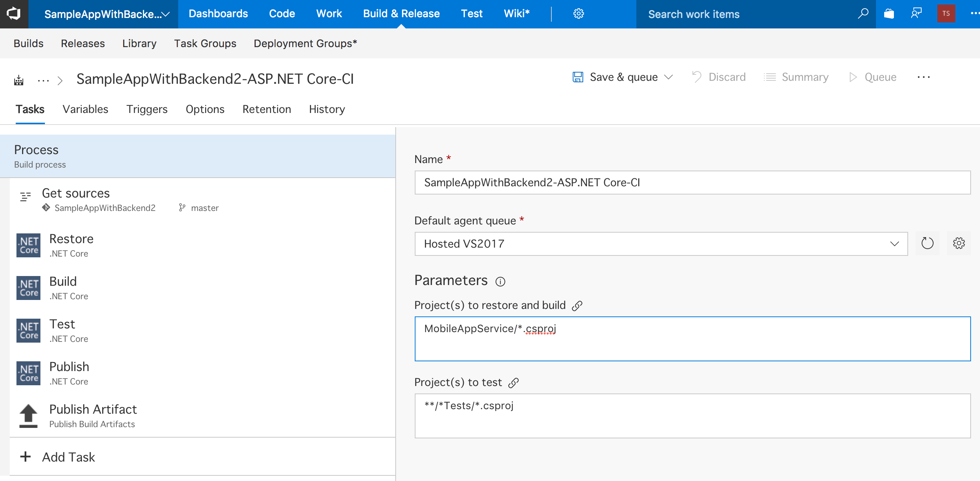Go to the Builds page
The width and height of the screenshot is (980, 481).
28,43
